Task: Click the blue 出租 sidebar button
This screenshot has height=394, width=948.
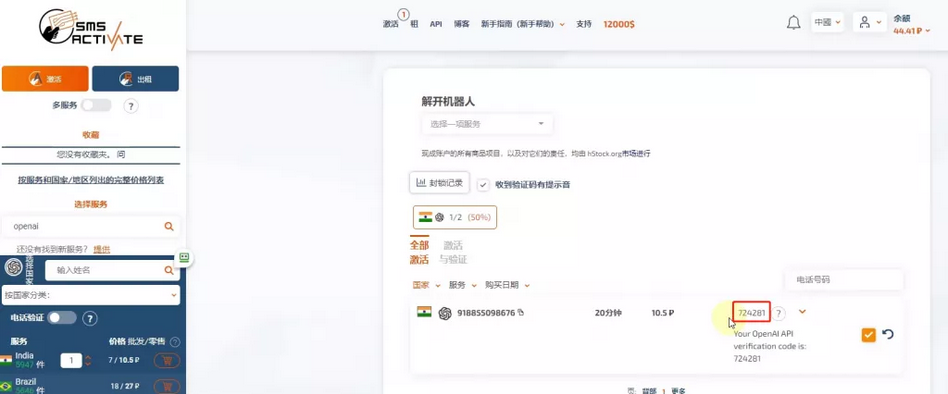Action: pyautogui.click(x=135, y=79)
